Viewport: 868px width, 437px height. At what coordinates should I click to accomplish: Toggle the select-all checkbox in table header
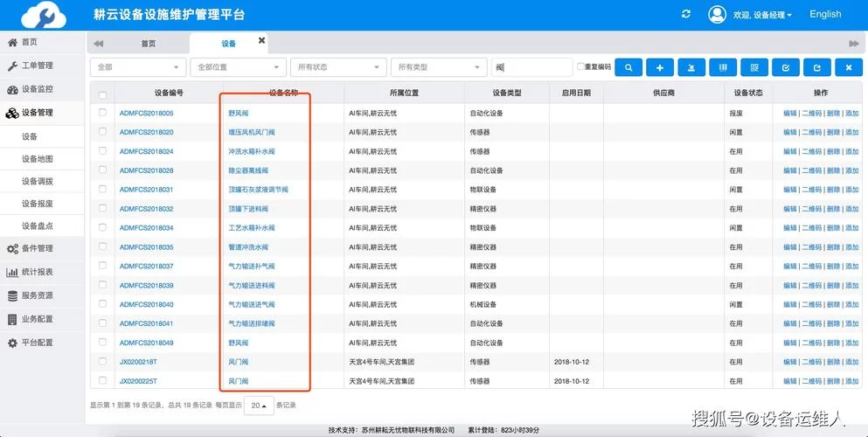[x=102, y=95]
